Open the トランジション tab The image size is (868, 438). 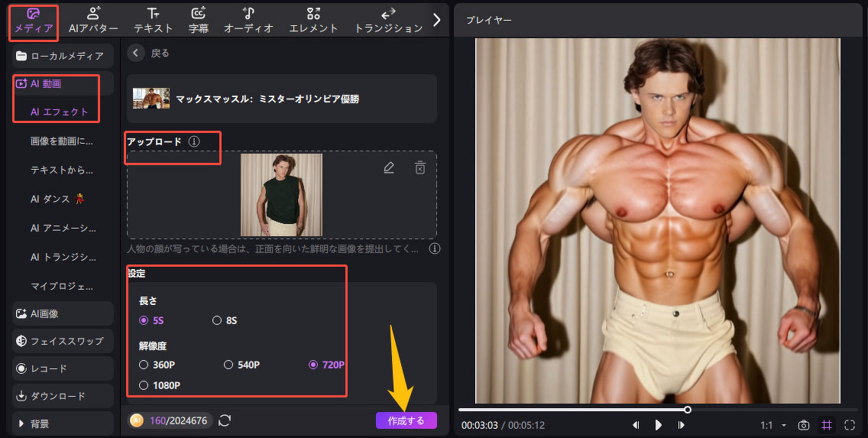(388, 21)
